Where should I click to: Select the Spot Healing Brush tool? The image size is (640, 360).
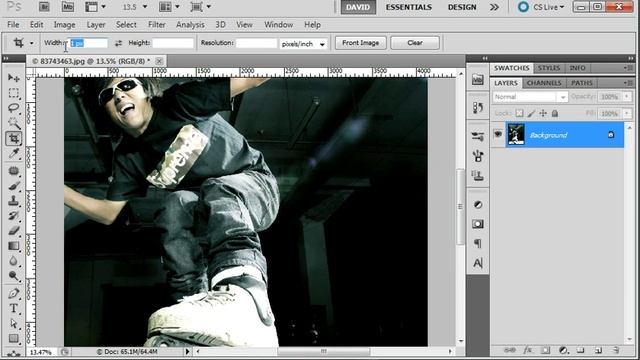(13, 171)
